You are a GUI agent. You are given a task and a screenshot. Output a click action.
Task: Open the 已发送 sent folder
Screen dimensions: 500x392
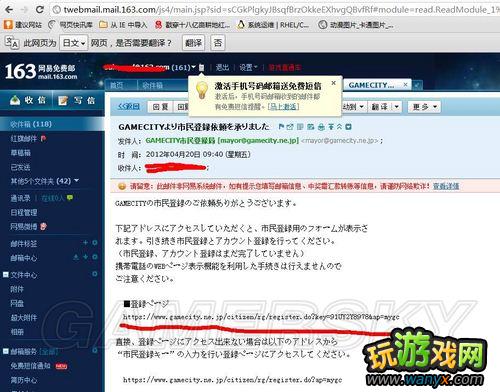tap(20, 167)
